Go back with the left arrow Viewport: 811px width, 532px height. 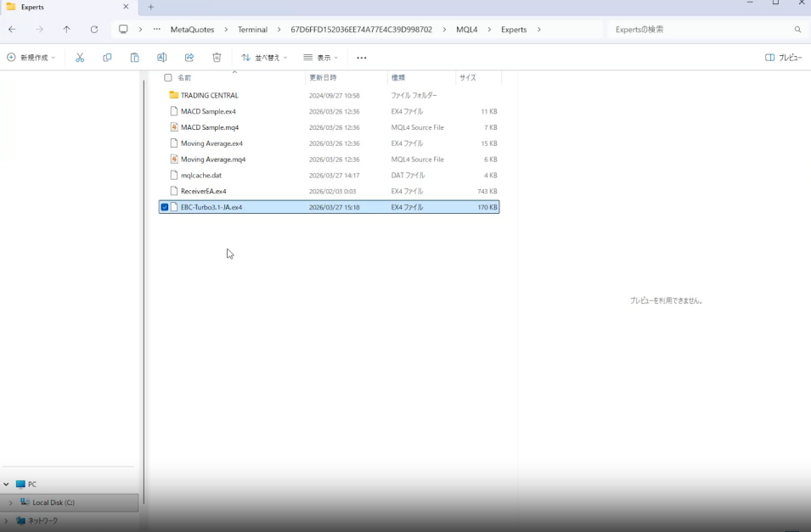12,30
